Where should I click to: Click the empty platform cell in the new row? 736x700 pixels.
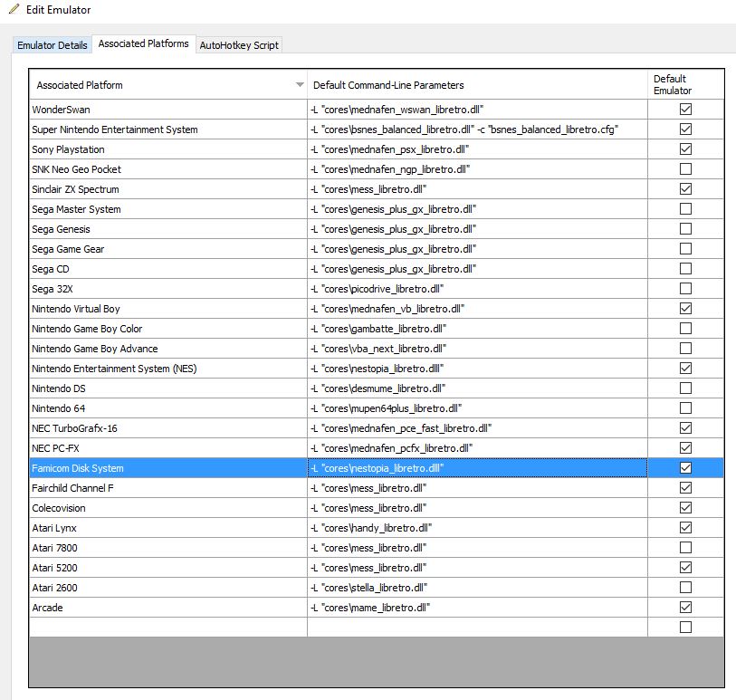point(168,628)
